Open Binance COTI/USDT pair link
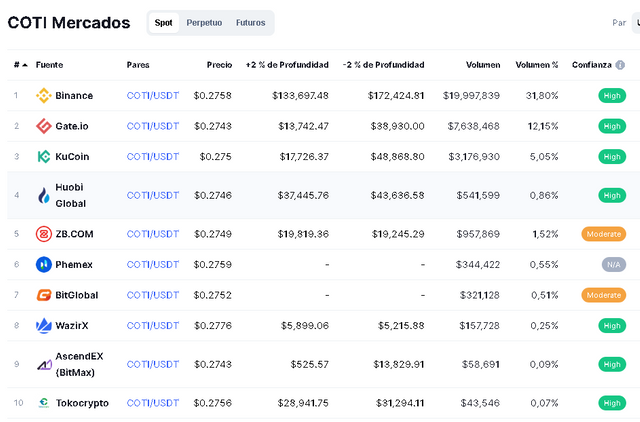 153,96
